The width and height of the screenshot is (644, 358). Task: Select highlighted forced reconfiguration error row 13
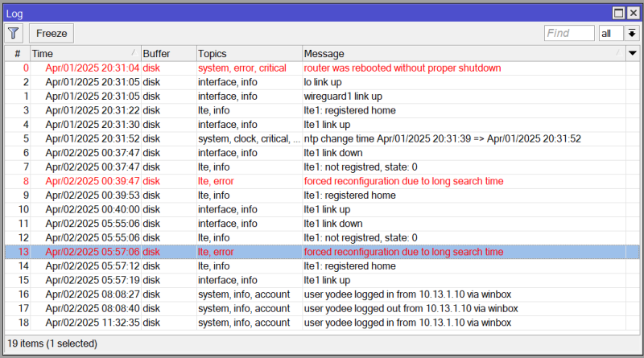322,252
